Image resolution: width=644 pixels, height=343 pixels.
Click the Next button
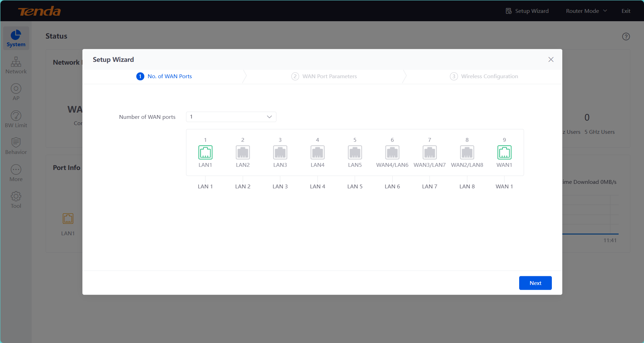(x=535, y=283)
